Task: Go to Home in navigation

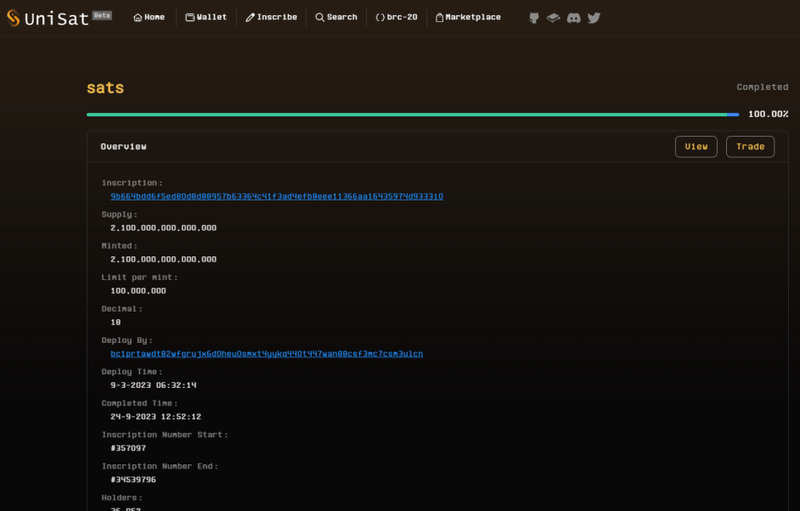Action: 149,17
